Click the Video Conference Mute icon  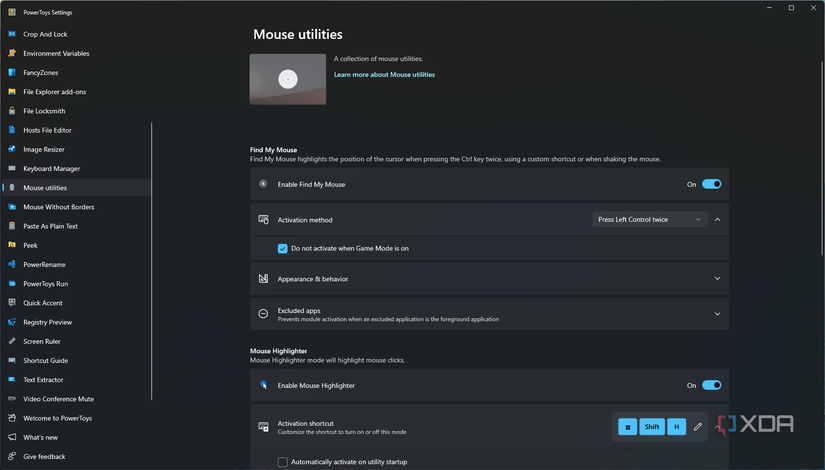tap(12, 399)
